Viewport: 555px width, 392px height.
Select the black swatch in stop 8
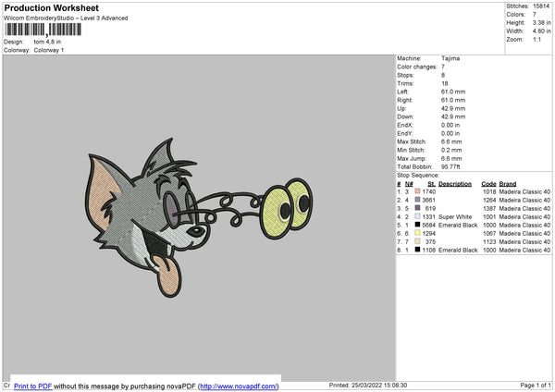click(x=417, y=250)
